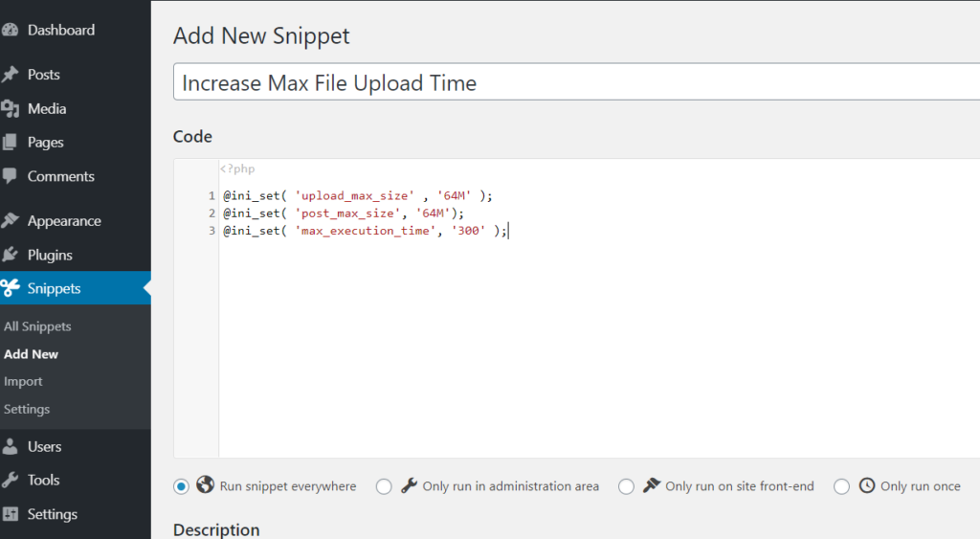Click code line 2 with post_max_size
This screenshot has height=539, width=980.
coord(344,213)
